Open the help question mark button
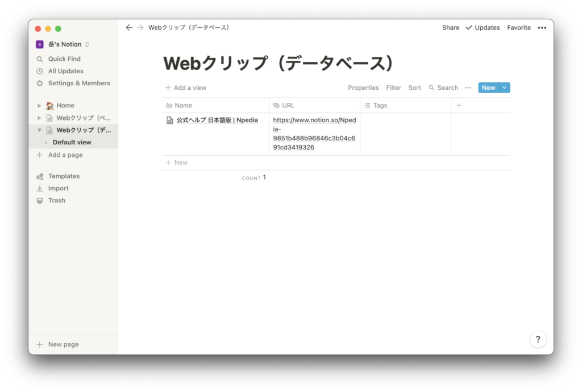This screenshot has width=582, height=392. pos(538,339)
